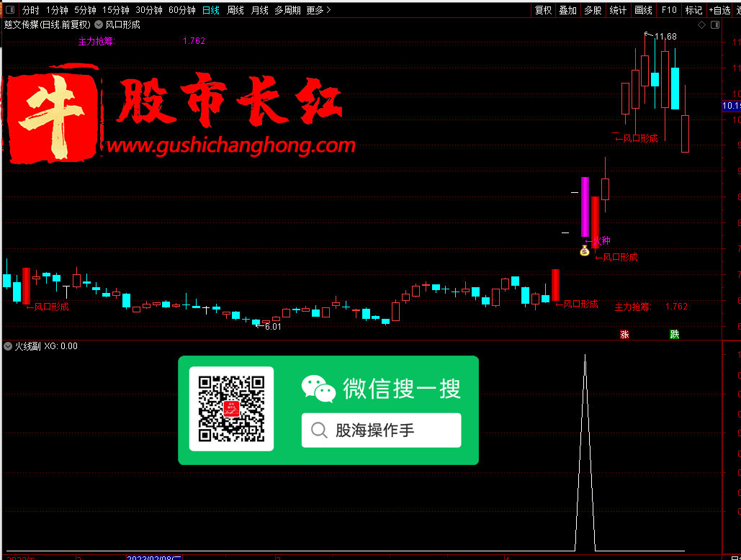The height and width of the screenshot is (560, 741).
Task: Click the 火线副 XG: 0.00 indicator label
Action: pyautogui.click(x=46, y=346)
